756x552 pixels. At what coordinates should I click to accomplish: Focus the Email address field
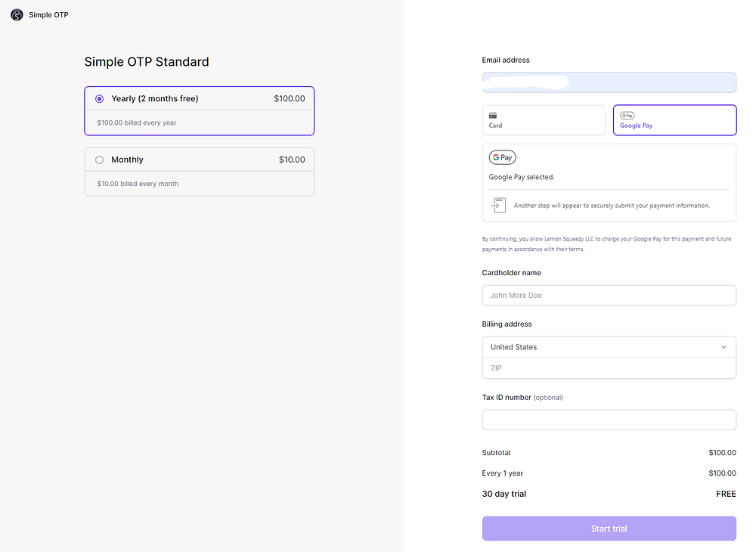[x=609, y=82]
